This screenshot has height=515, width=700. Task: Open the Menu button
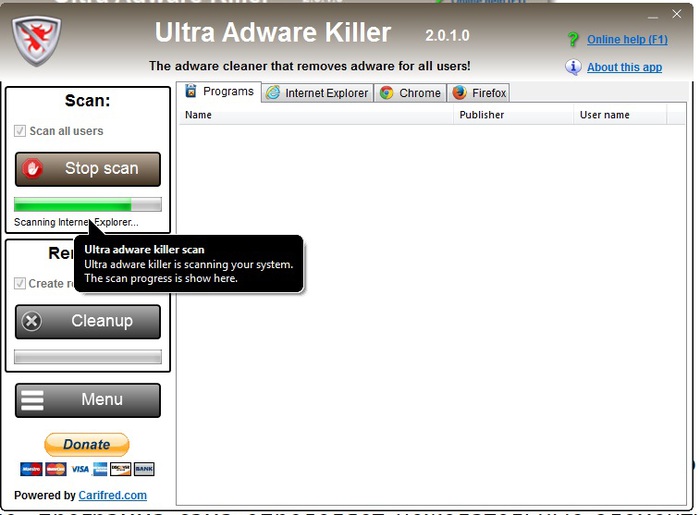88,400
